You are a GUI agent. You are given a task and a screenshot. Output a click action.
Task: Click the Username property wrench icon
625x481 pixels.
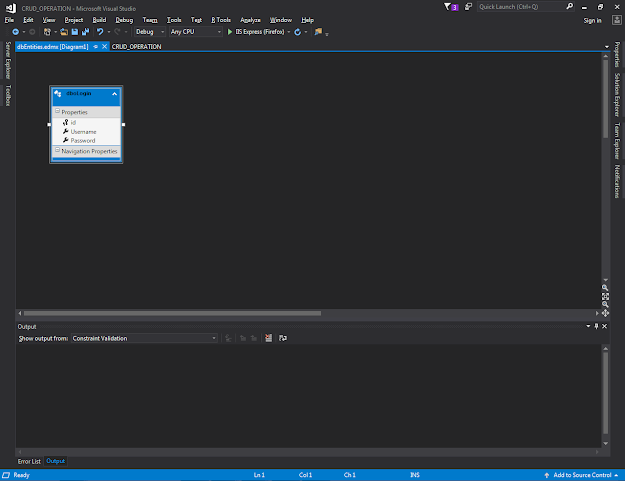tap(65, 132)
